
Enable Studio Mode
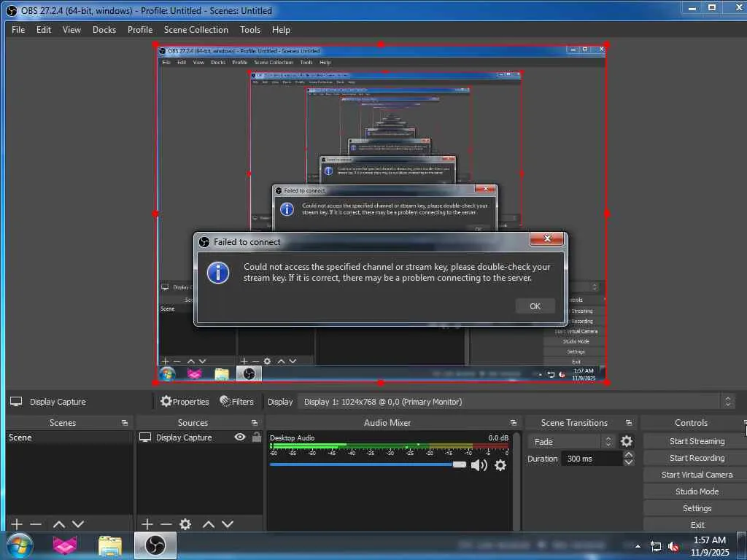coord(697,491)
